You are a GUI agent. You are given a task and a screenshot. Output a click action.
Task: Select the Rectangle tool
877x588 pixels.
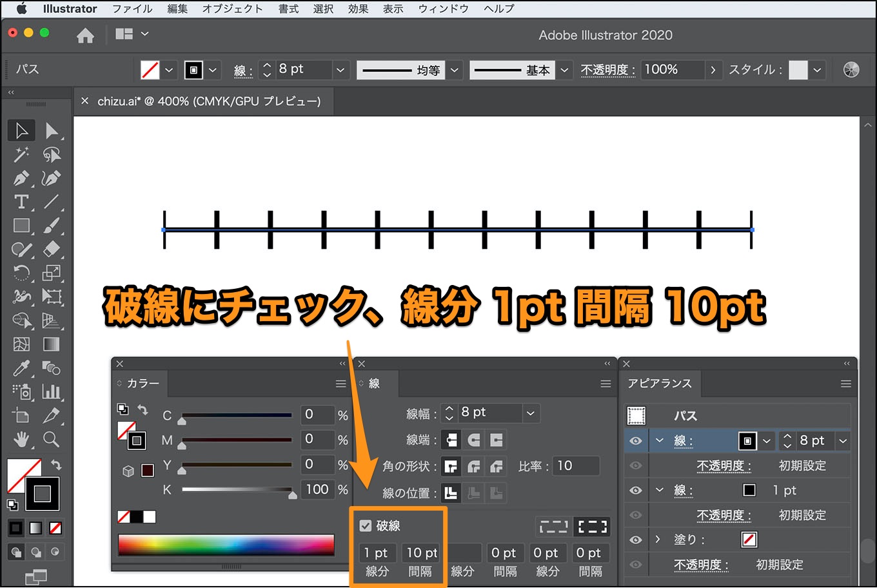(21, 226)
